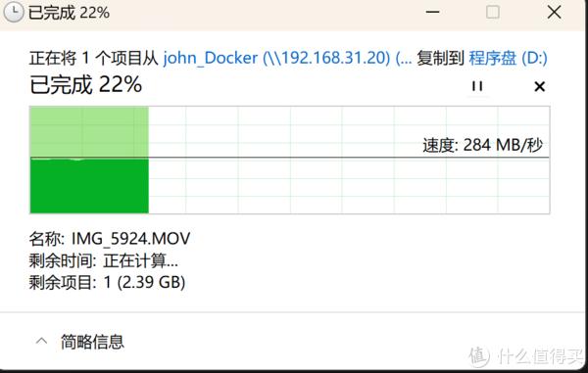The height and width of the screenshot is (373, 588).
Task: Collapse details using the chevron arrow
Action: tap(41, 341)
